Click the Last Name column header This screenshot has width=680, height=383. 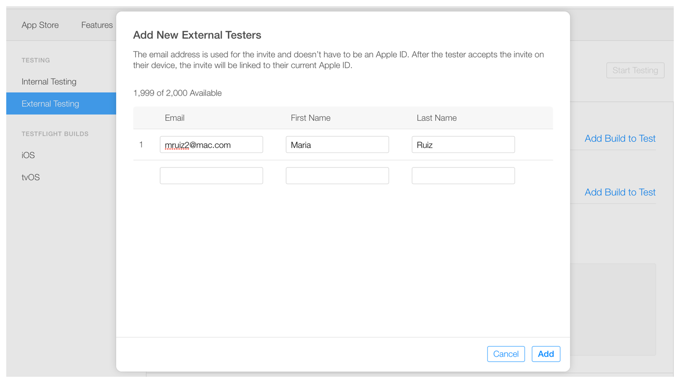click(437, 118)
